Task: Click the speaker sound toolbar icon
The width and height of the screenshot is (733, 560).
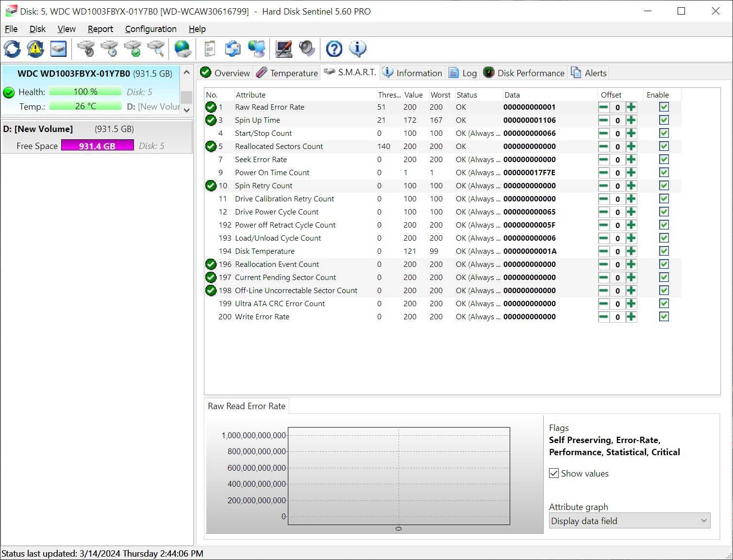Action: tap(307, 49)
